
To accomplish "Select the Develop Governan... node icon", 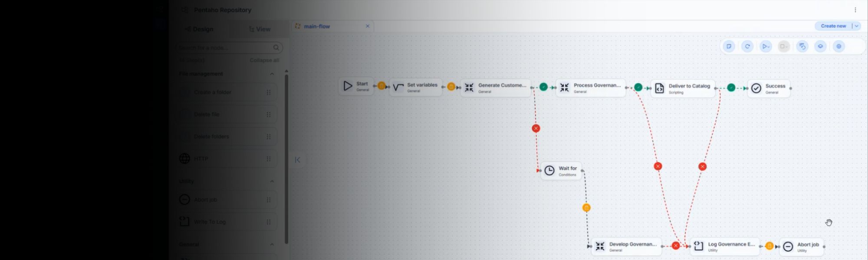I will [600, 247].
